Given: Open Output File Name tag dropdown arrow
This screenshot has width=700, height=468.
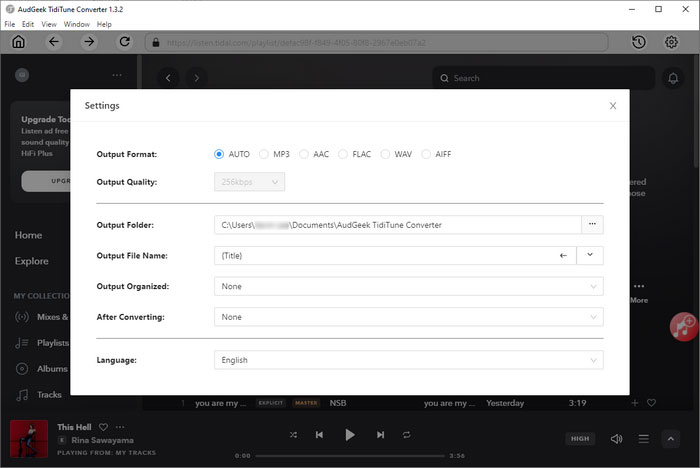Looking at the screenshot, I should pos(590,255).
